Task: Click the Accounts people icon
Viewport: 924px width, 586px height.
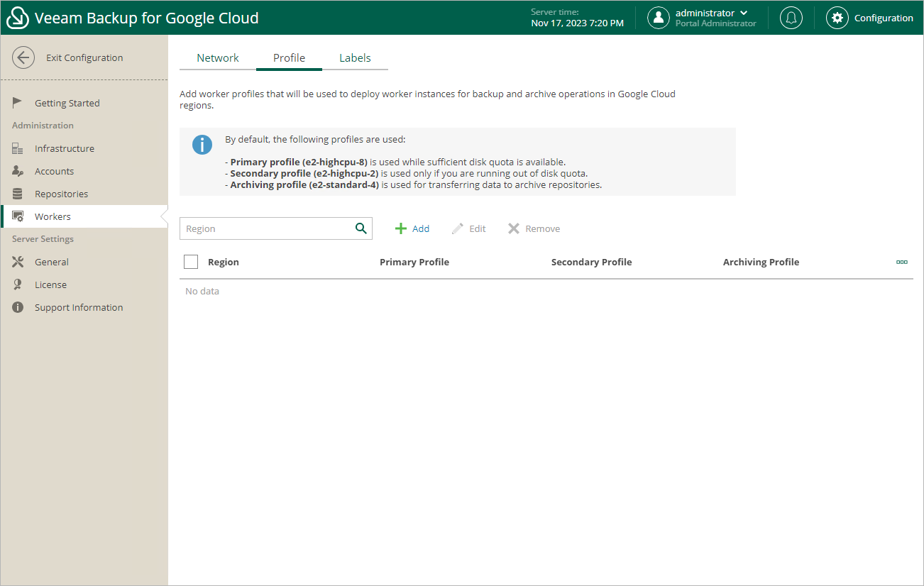Action: pos(18,171)
